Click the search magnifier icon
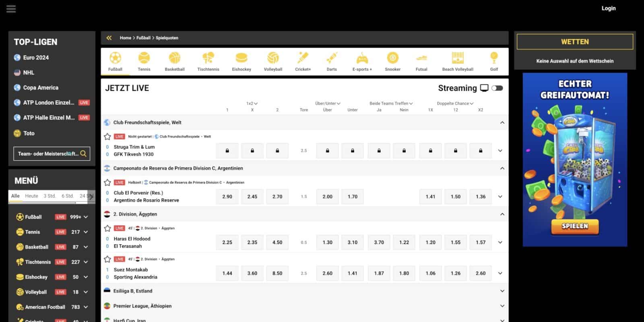 83,153
